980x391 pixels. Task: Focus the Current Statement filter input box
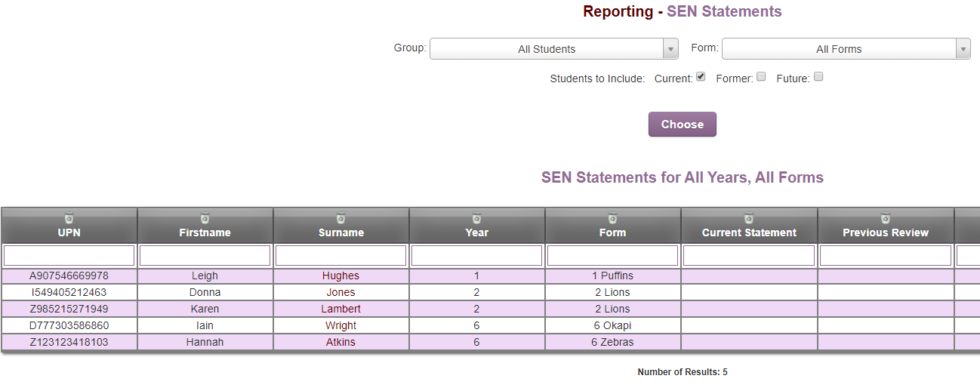click(749, 255)
